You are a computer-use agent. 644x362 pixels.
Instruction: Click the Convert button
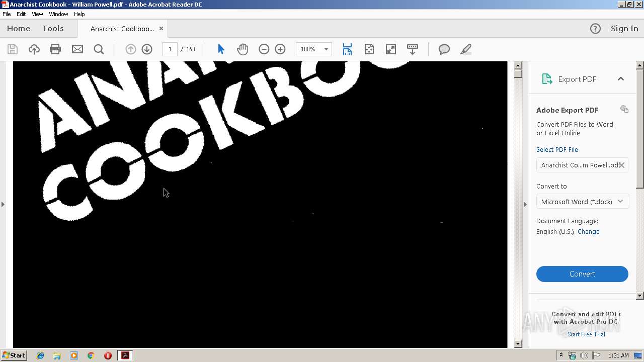582,274
